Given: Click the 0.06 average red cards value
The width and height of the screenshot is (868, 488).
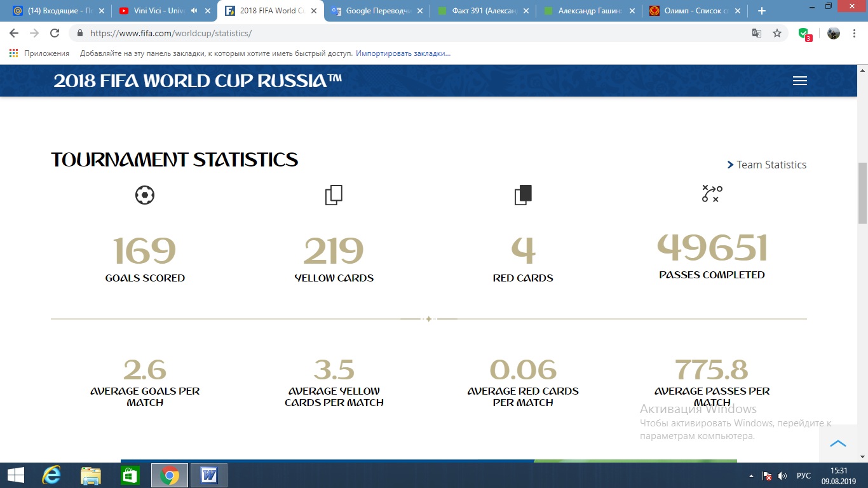Looking at the screenshot, I should pos(523,370).
